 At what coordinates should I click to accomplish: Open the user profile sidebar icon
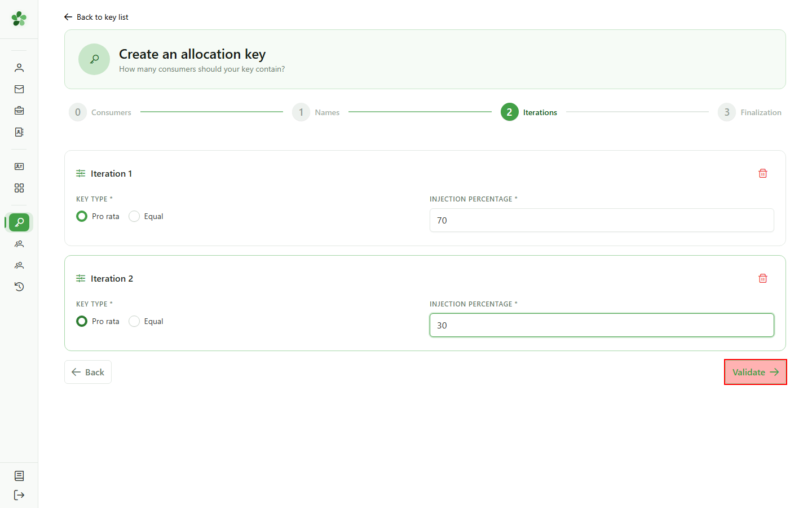coord(19,68)
